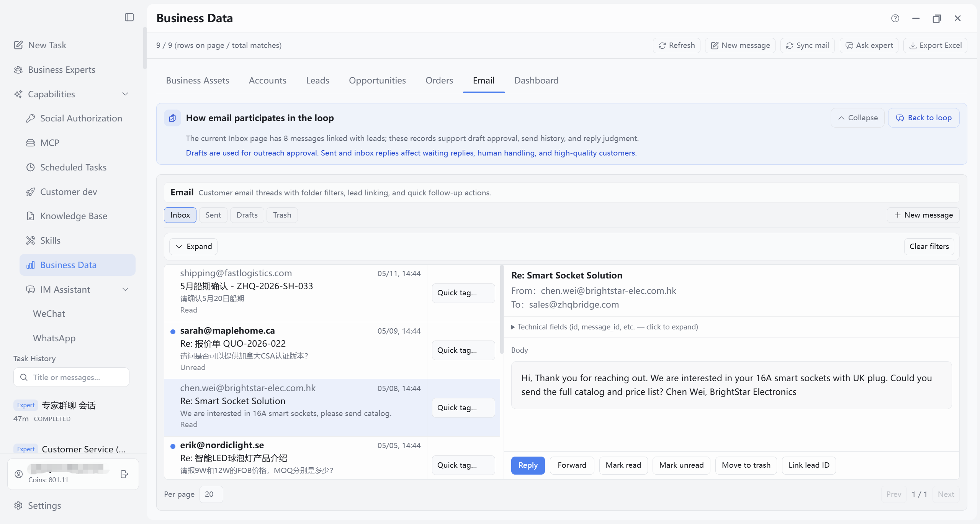Click Move to trash button
This screenshot has width=980, height=524.
(746, 465)
